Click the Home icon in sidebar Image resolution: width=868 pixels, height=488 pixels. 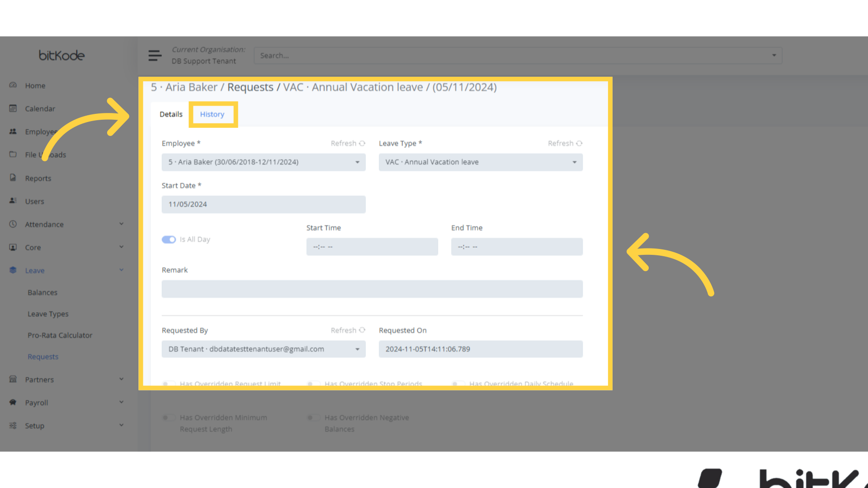pos(13,85)
